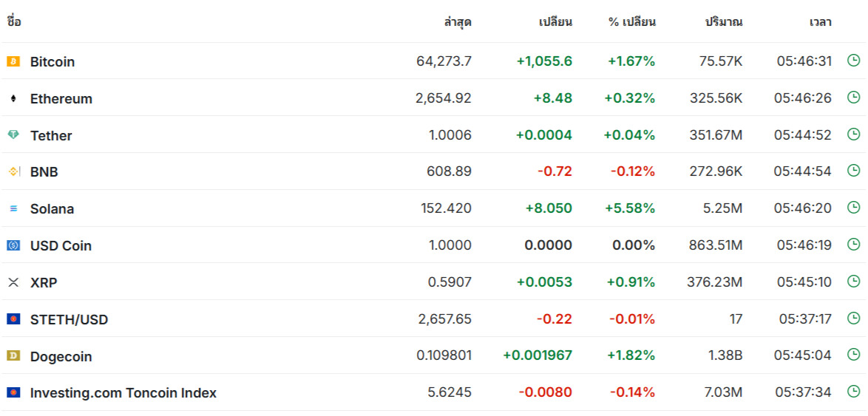
Task: Click the blue USD Coin icon
Action: (x=13, y=245)
